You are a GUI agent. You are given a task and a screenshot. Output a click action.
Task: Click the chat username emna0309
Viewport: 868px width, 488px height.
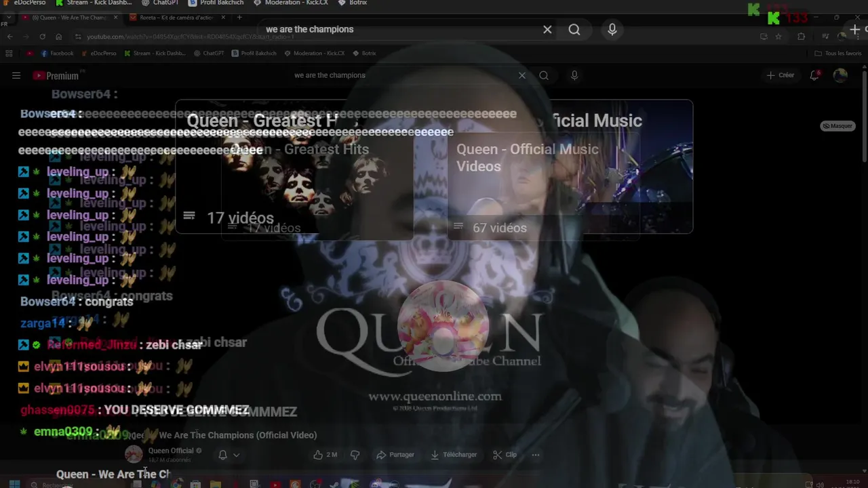click(62, 432)
